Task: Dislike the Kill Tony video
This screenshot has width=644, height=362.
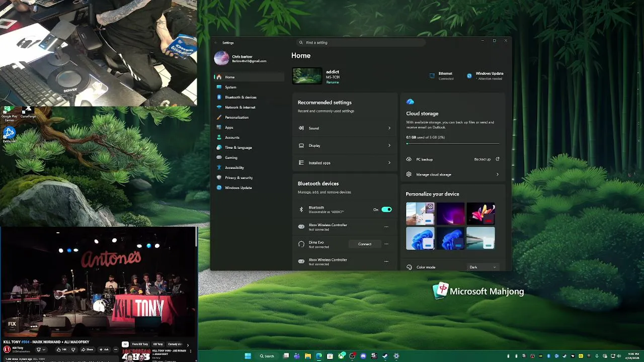Action: (x=73, y=349)
